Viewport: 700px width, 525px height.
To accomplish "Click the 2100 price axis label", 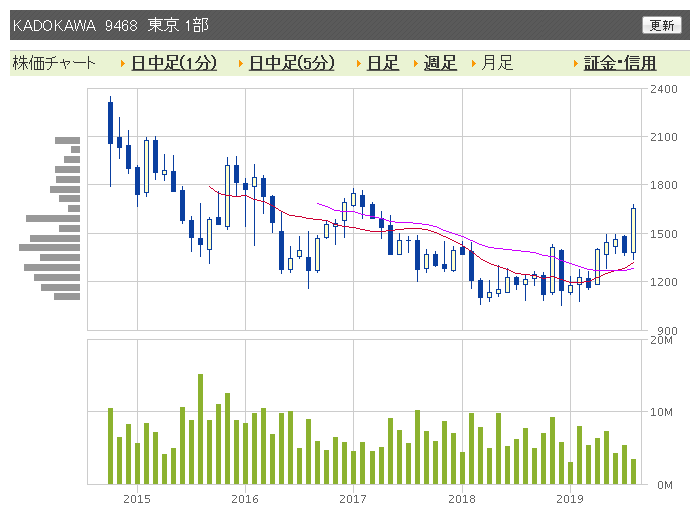I will [x=664, y=137].
